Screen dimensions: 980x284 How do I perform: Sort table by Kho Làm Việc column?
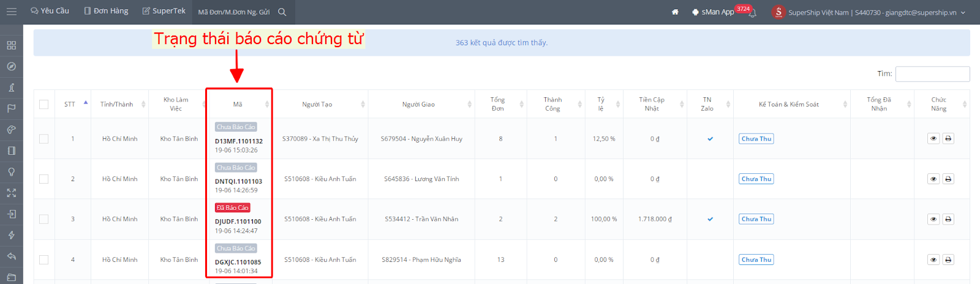click(176, 104)
